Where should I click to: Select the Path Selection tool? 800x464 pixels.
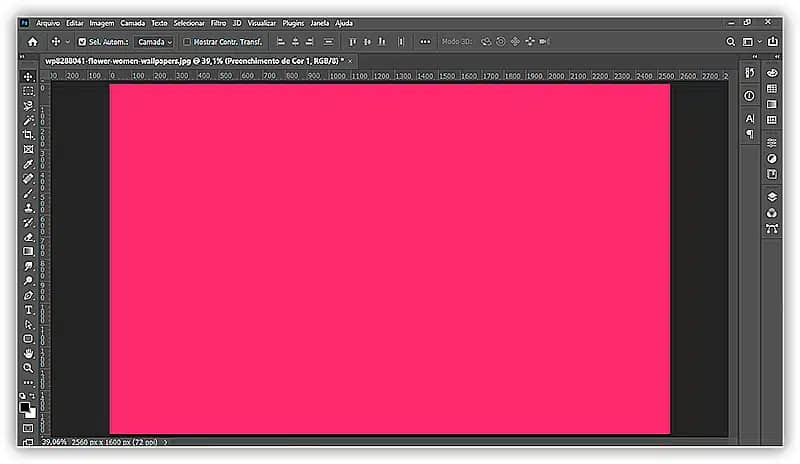tap(28, 325)
